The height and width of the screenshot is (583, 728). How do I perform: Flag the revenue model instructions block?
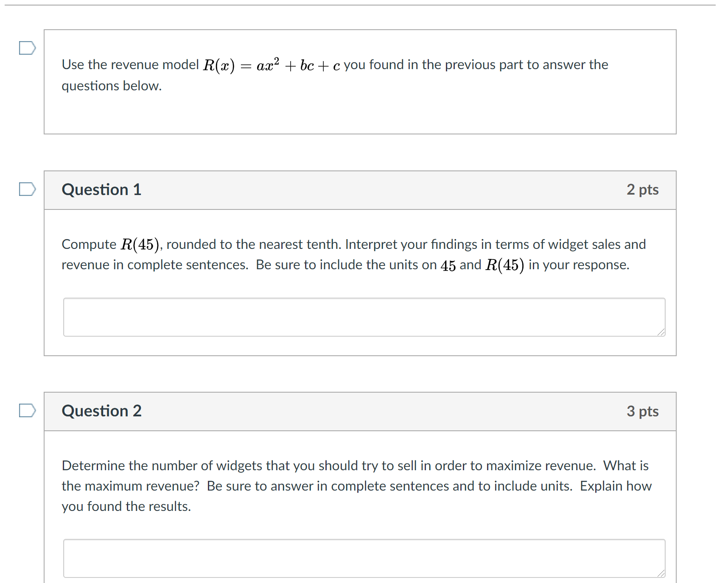click(x=28, y=48)
